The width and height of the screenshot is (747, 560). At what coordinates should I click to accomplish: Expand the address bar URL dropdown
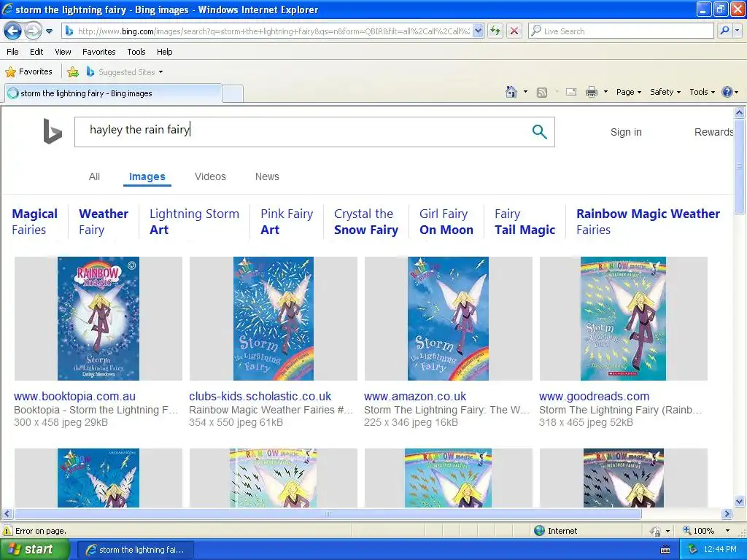[479, 31]
